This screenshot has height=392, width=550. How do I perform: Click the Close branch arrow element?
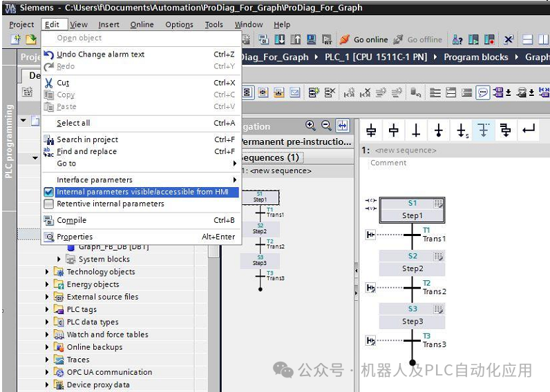529,130
